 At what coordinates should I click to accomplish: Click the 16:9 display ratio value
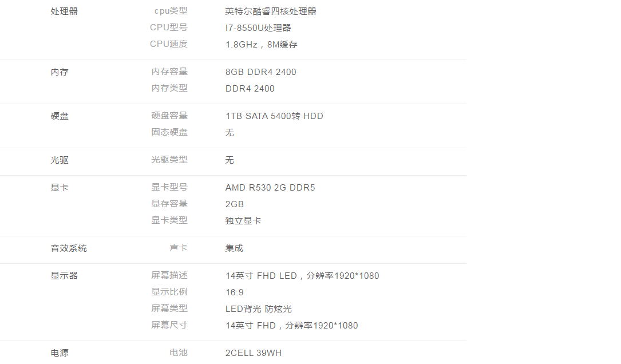(235, 292)
